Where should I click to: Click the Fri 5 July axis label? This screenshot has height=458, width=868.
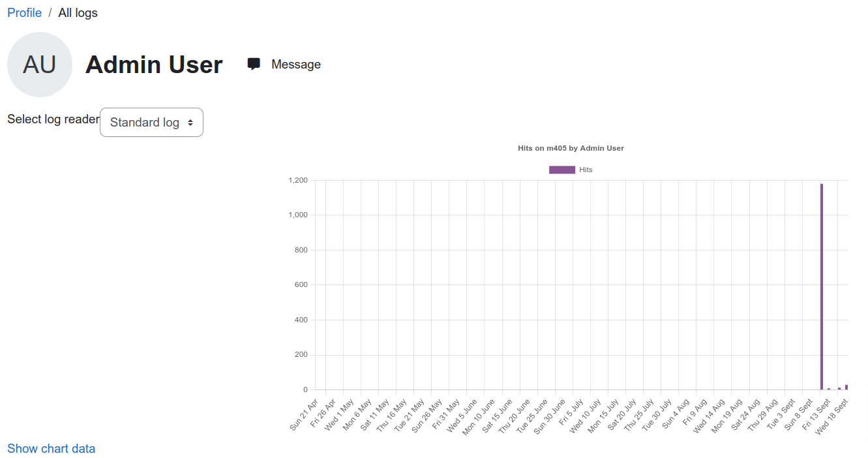pos(571,411)
